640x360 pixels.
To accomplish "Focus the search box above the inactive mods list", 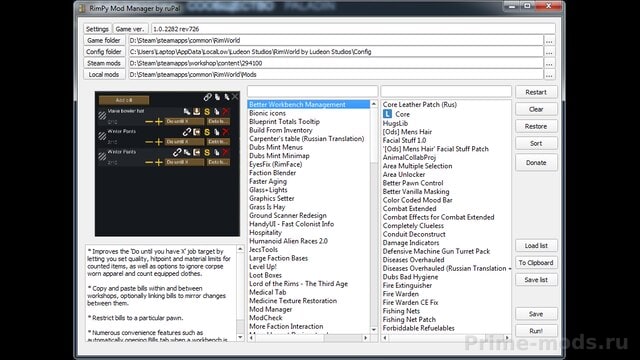I will coord(312,91).
